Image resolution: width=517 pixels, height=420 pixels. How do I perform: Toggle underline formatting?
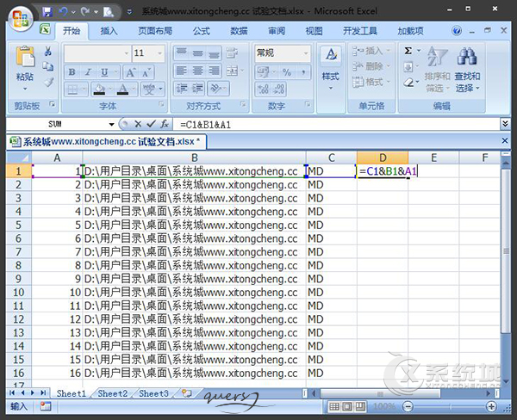[104, 72]
